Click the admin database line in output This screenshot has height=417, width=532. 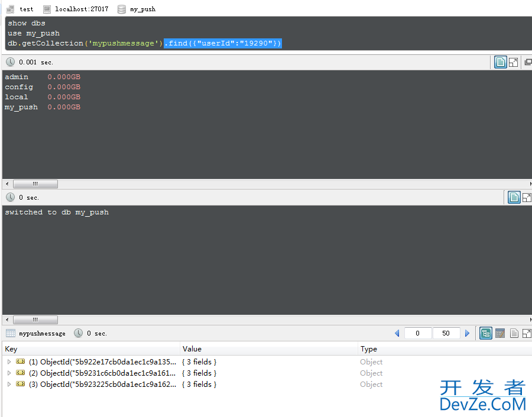pos(43,77)
